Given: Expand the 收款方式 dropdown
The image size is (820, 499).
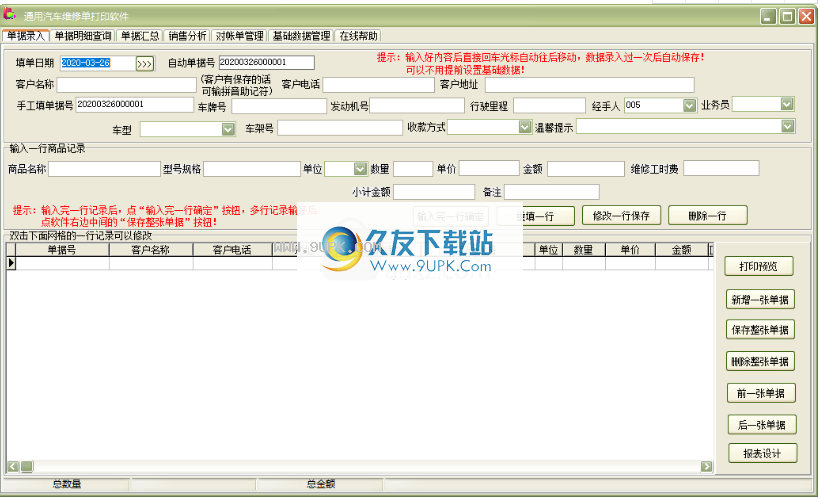Looking at the screenshot, I should click(525, 127).
